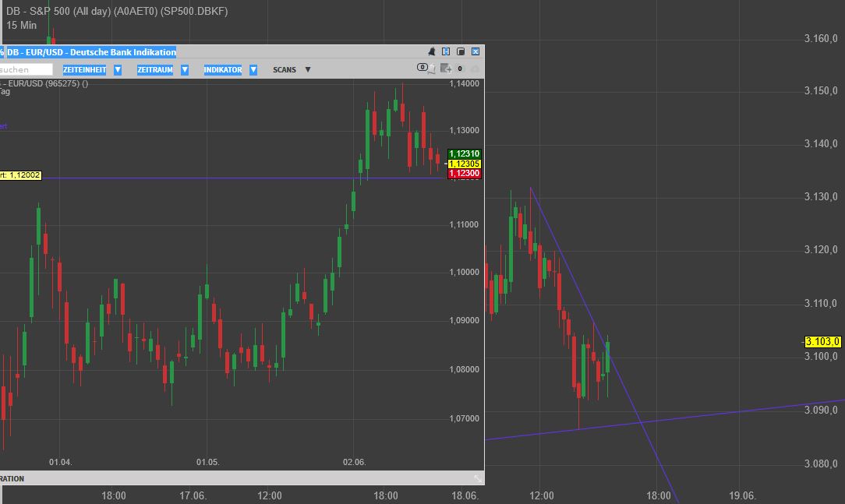Close the EUR/USD chart window
Image resolution: width=845 pixels, height=504 pixels.
point(476,51)
